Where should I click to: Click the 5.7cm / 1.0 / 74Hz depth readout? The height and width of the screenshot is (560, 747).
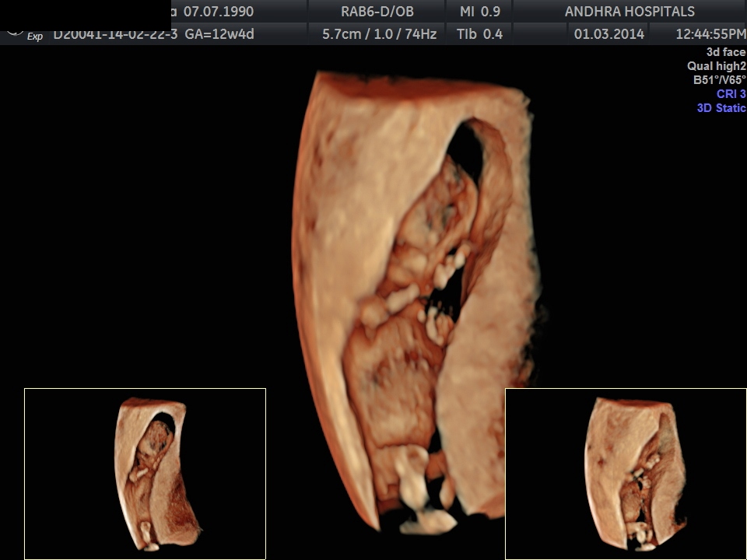(x=379, y=34)
